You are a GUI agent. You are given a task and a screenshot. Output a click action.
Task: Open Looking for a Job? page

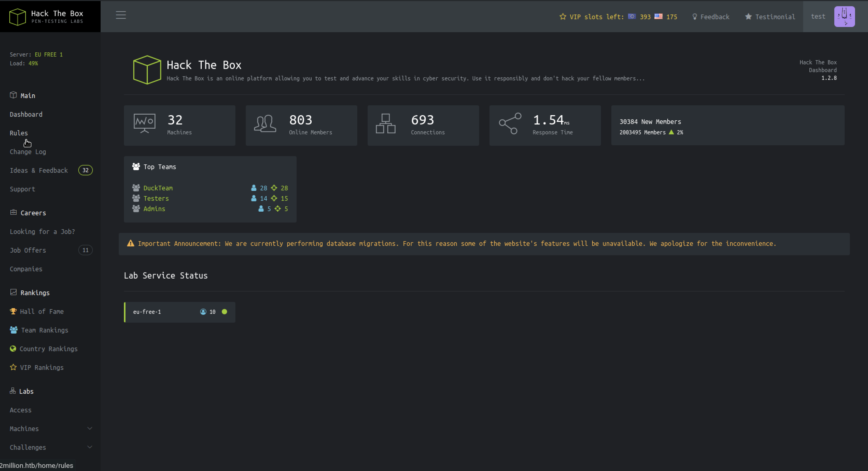click(43, 232)
